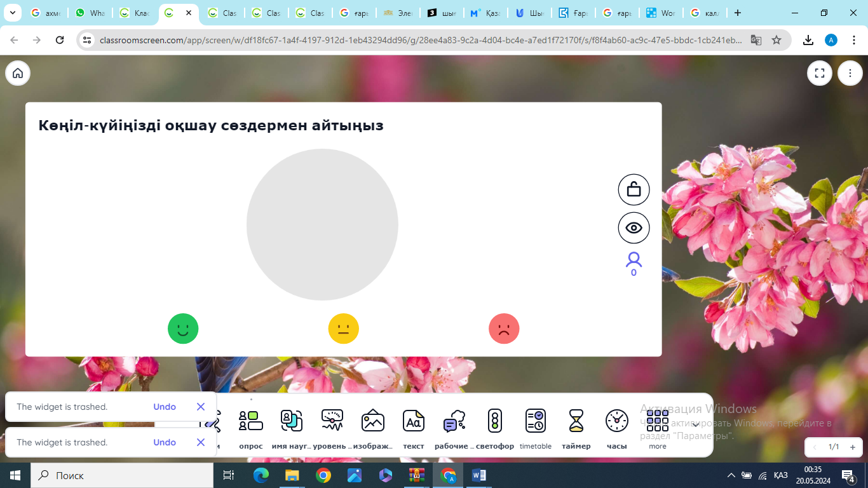Dismiss the bottom trashed widget notification
Screen dimensions: 868x488
201,442
